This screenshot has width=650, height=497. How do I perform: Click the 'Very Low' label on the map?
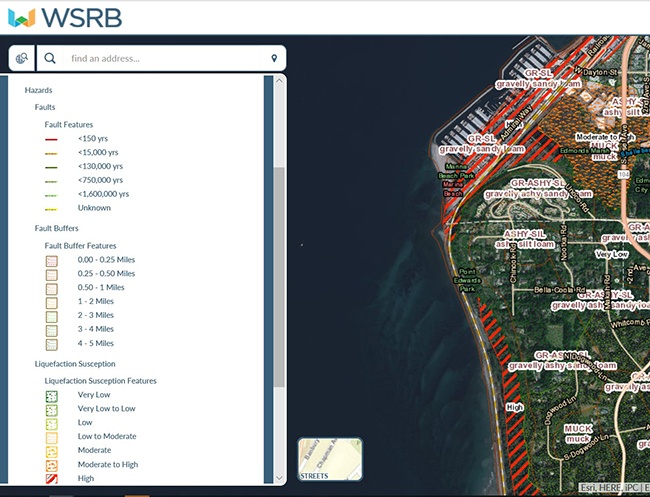pos(611,254)
